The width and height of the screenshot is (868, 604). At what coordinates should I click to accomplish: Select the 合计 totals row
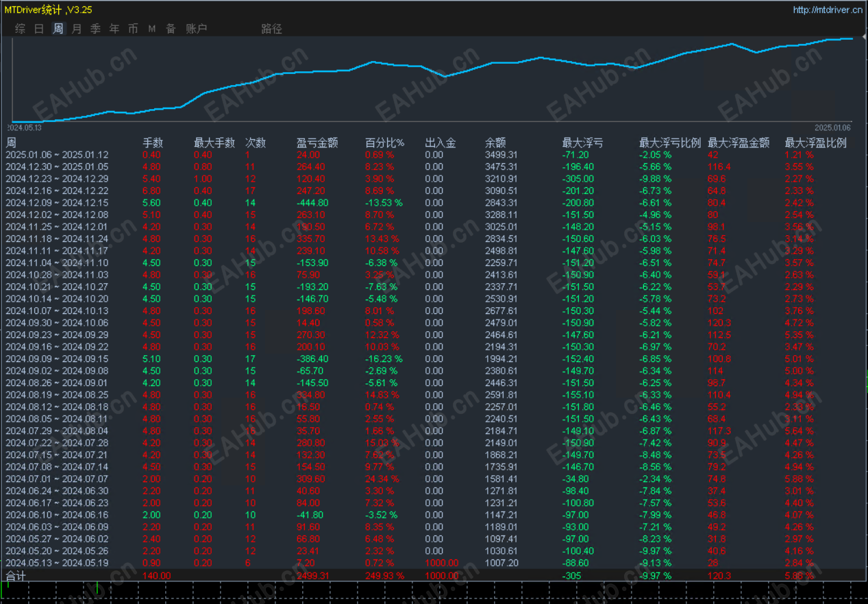coord(434,576)
